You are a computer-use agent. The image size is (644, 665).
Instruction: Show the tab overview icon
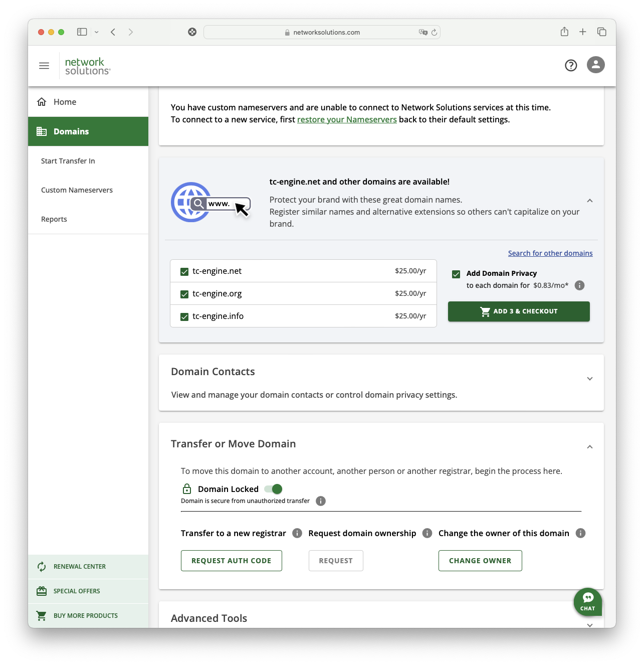coord(602,32)
